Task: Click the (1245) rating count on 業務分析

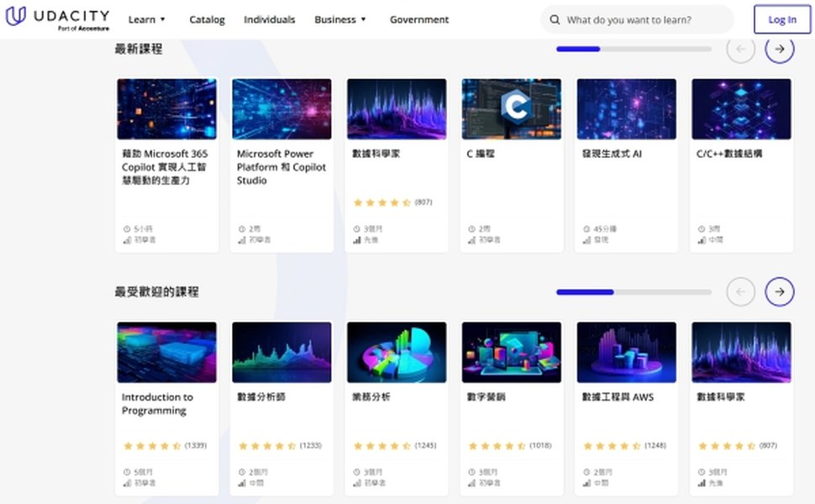Action: tap(425, 446)
